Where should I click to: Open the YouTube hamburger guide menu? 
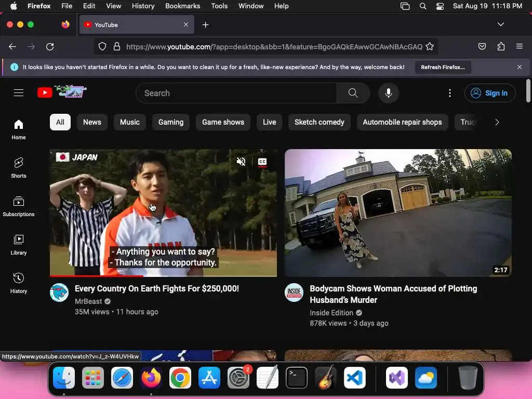(19, 92)
